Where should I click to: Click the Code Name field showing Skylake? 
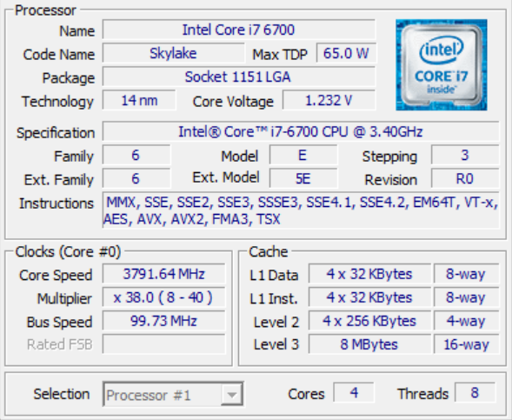point(173,53)
